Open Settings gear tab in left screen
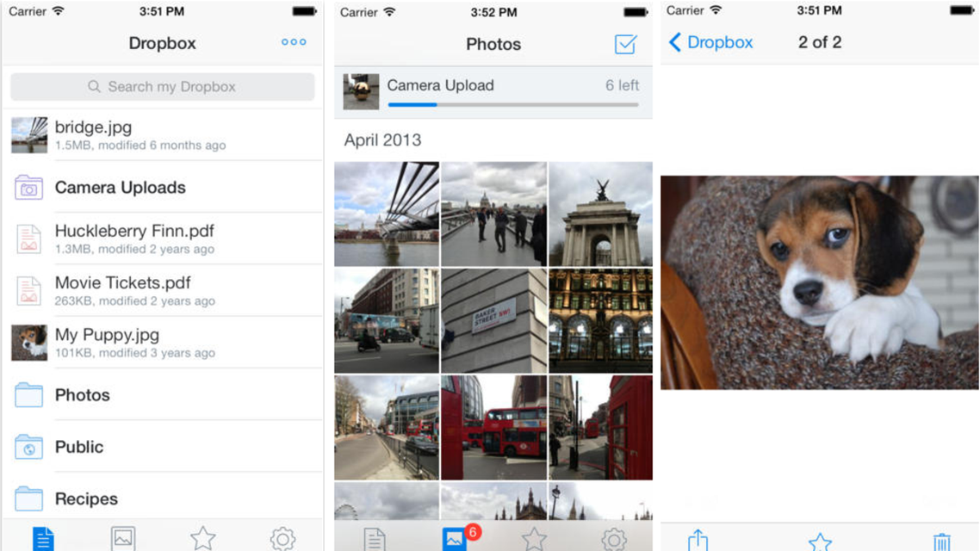Screen dimensions: 980x551 click(282, 538)
